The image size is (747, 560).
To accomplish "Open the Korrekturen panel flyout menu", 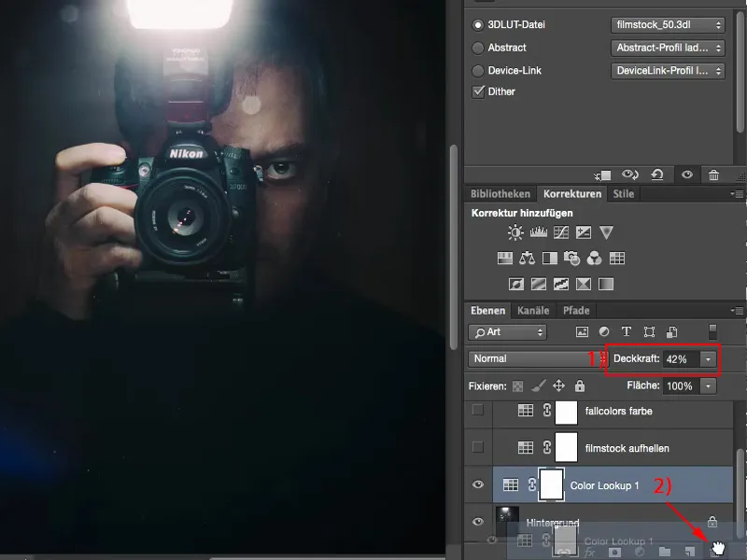I will pyautogui.click(x=737, y=194).
